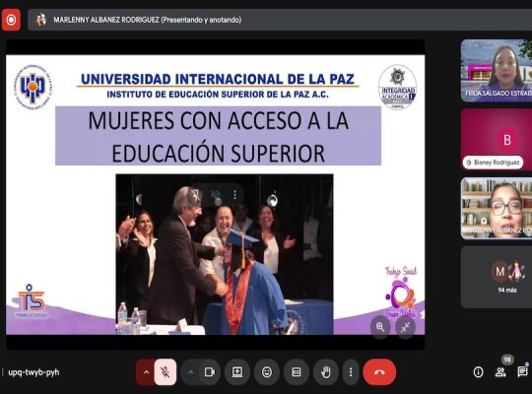
Task: Click 'INSTITUTO DE EDUCACIÓN SUPERIOR DE LA PAZ A.C.' subtitle
Action: click(218, 95)
